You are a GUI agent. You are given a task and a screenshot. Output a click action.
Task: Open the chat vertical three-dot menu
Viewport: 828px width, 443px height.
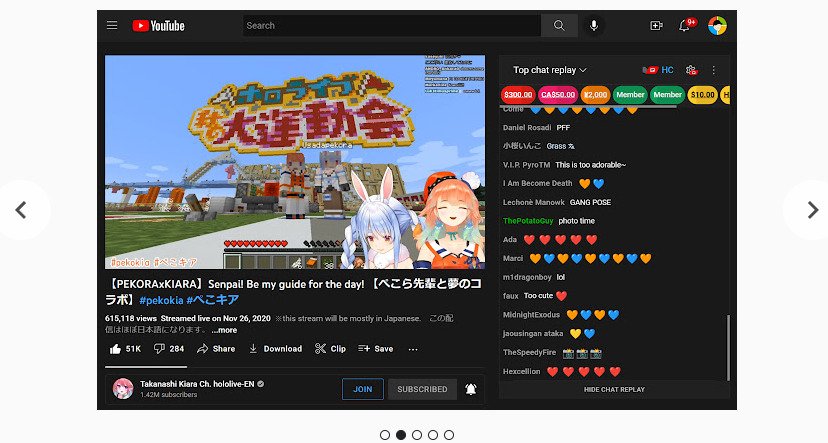pyautogui.click(x=713, y=70)
